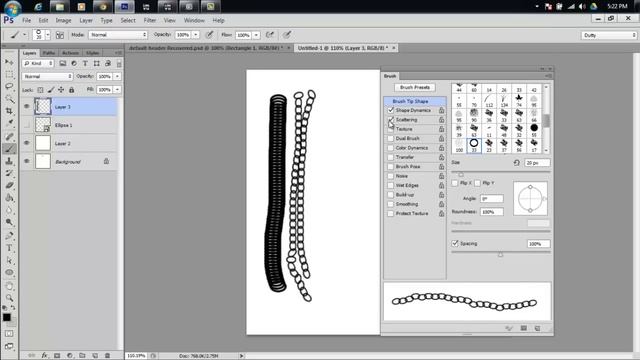This screenshot has height=360, width=640.
Task: Select the Hand tool
Action: [x=9, y=286]
